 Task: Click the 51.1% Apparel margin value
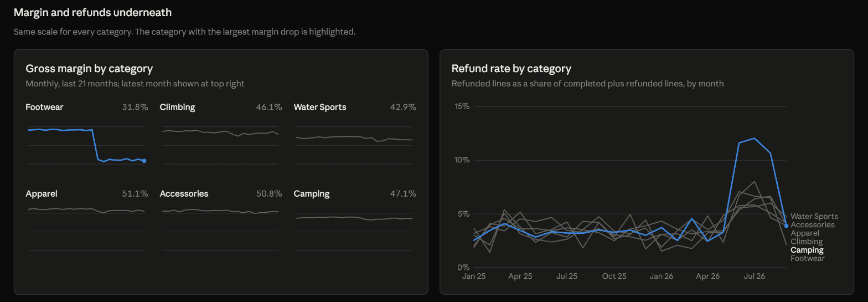(x=135, y=193)
